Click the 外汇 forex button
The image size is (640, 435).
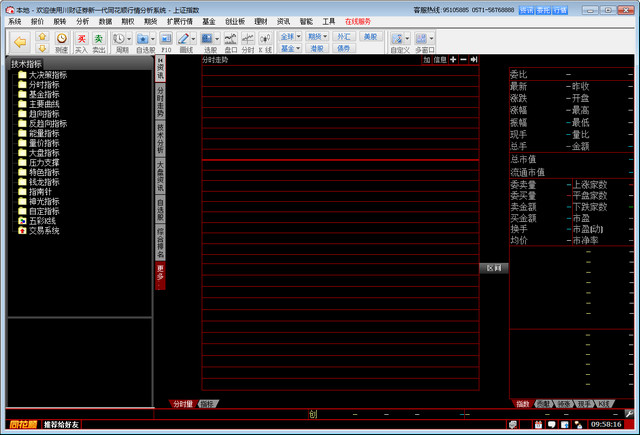(344, 36)
